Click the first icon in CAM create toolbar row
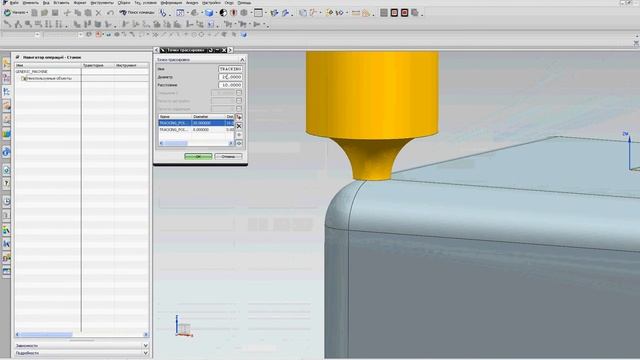640x360 pixels. point(7,24)
